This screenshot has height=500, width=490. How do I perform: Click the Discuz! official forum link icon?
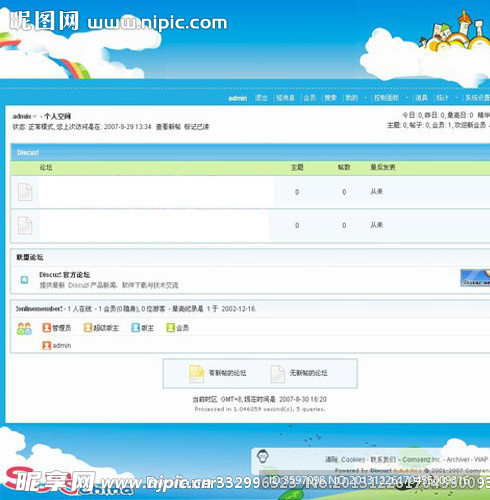pos(24,280)
